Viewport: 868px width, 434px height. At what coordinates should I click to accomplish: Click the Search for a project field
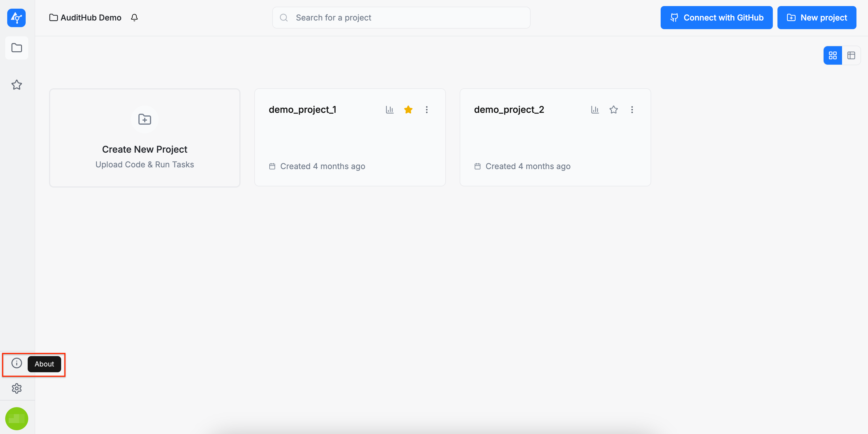401,18
